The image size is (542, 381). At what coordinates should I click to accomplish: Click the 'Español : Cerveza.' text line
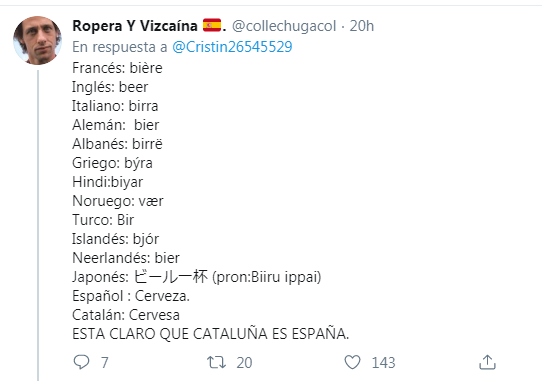coord(131,296)
